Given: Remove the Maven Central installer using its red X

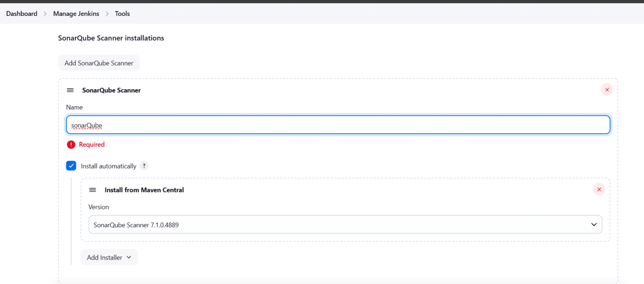Looking at the screenshot, I should coord(599,189).
